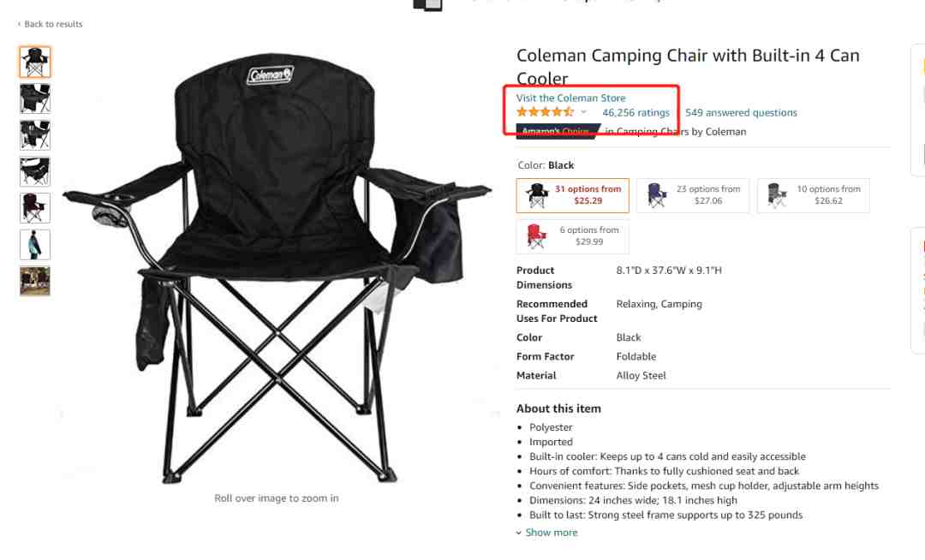
Task: Choose the blue chair option from $27.06
Action: [x=693, y=195]
